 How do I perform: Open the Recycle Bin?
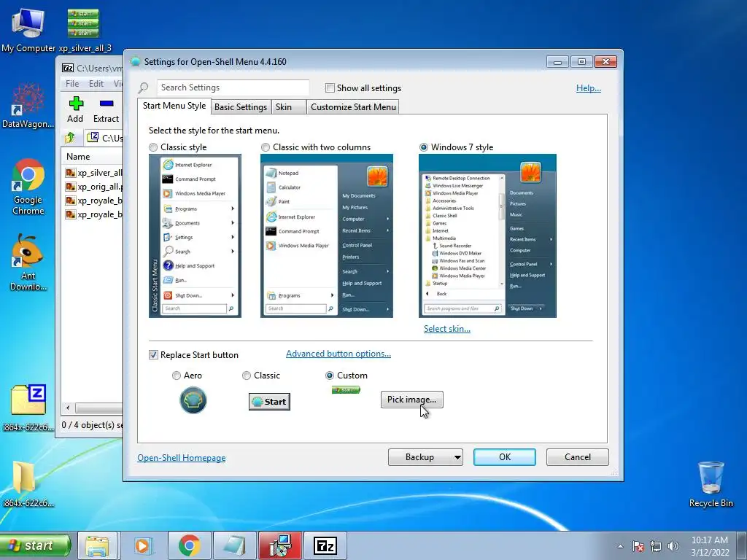711,484
